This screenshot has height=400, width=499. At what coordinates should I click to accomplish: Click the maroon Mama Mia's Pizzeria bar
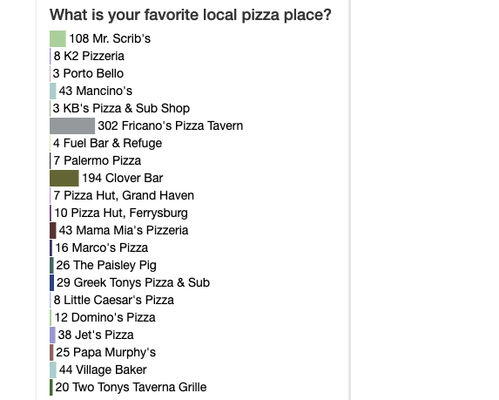tap(53, 230)
